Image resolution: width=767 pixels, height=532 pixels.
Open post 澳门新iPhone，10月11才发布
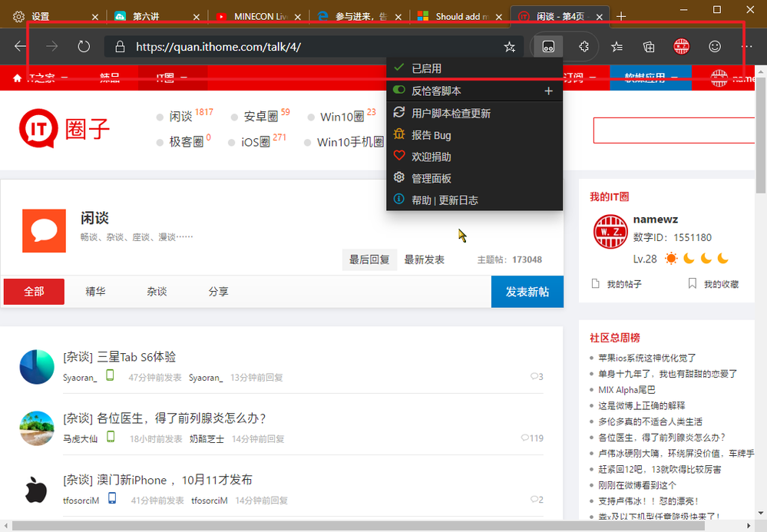point(174,480)
